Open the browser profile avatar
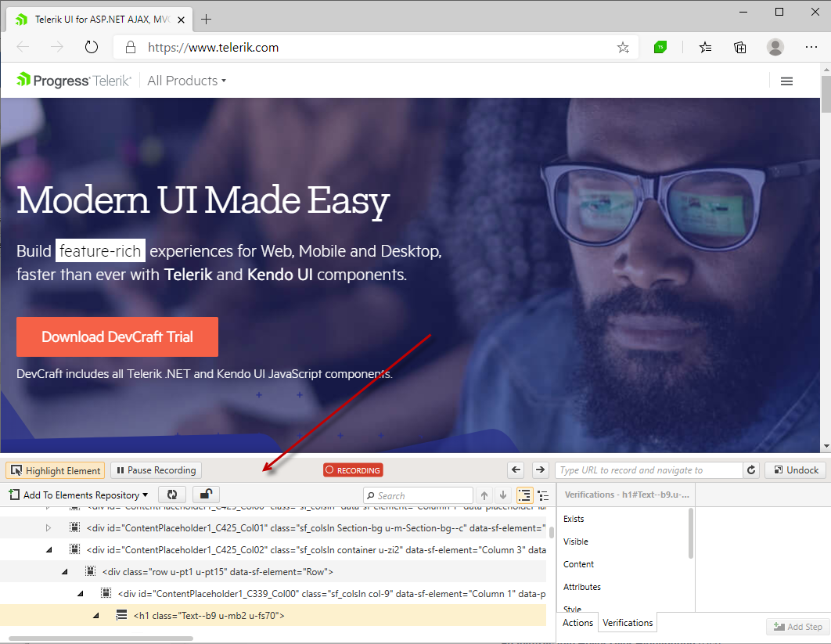This screenshot has height=644, width=831. [775, 47]
